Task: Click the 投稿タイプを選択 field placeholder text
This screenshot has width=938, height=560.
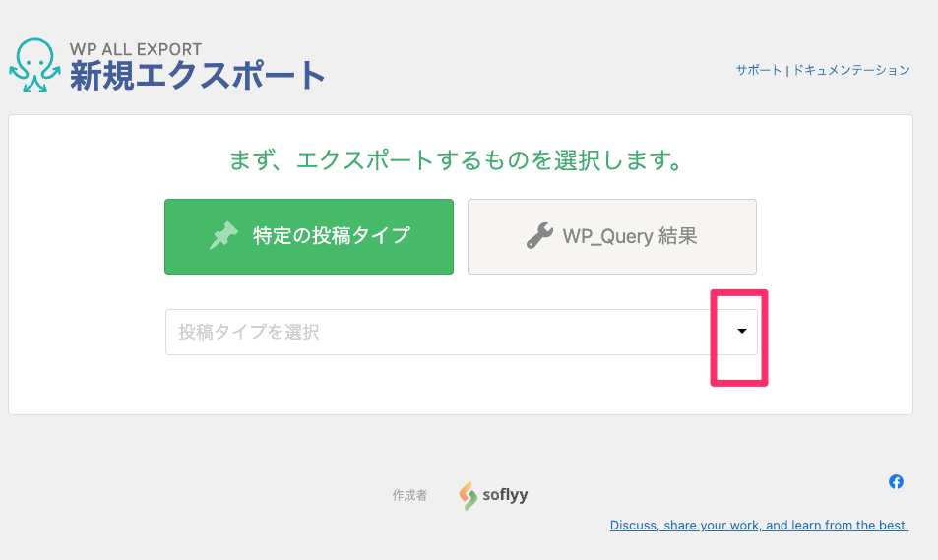Action: [x=249, y=332]
